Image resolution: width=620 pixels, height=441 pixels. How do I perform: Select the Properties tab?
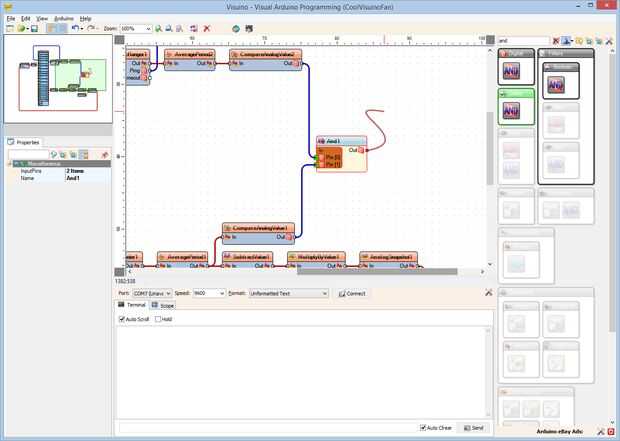tap(24, 142)
